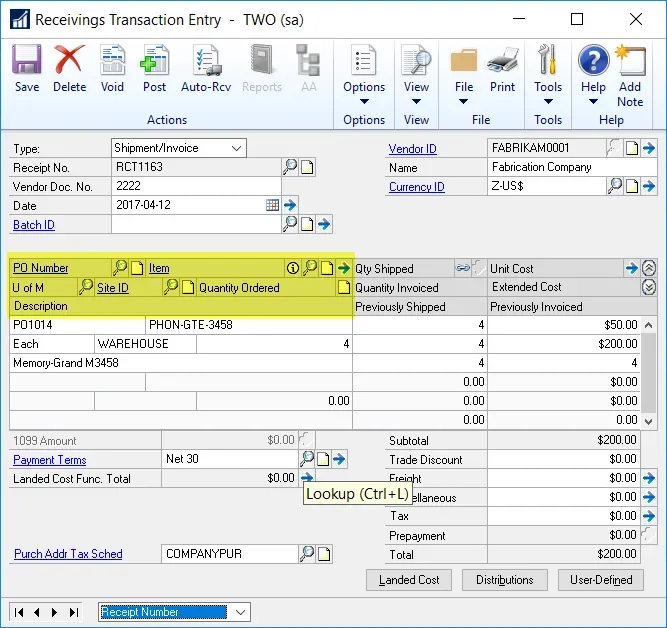Viewport: 667px width, 628px height.
Task: Click the Payment Terms link
Action: pyautogui.click(x=49, y=460)
